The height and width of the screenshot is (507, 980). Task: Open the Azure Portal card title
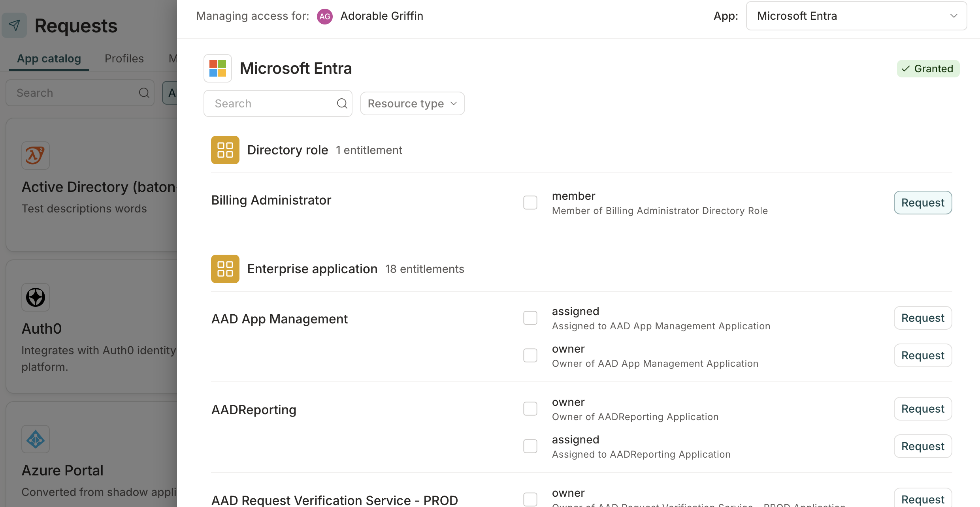tap(62, 470)
